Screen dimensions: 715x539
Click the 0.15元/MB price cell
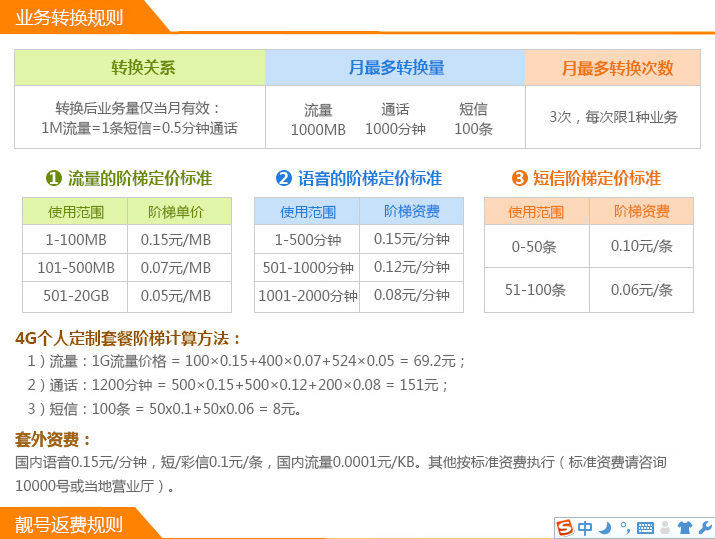(x=176, y=240)
